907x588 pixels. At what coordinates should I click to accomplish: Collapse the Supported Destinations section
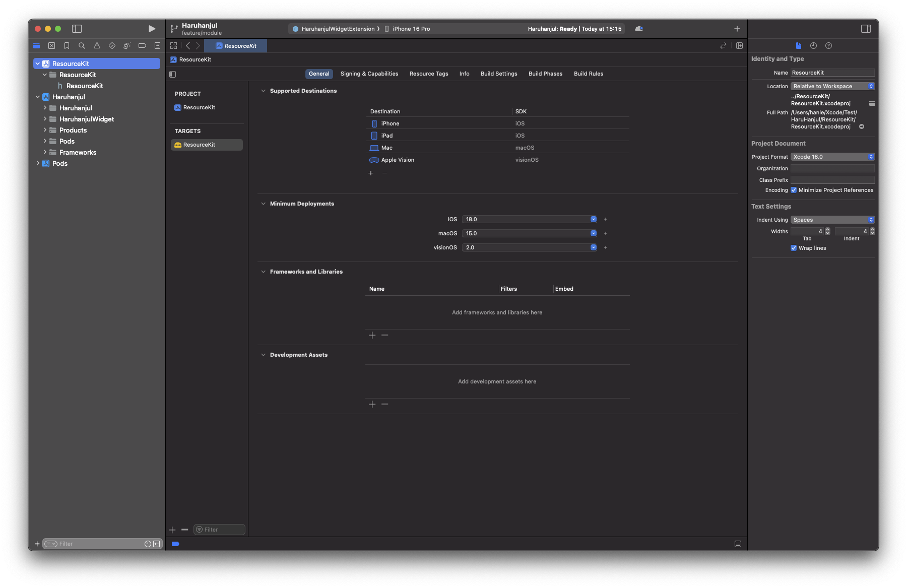263,91
